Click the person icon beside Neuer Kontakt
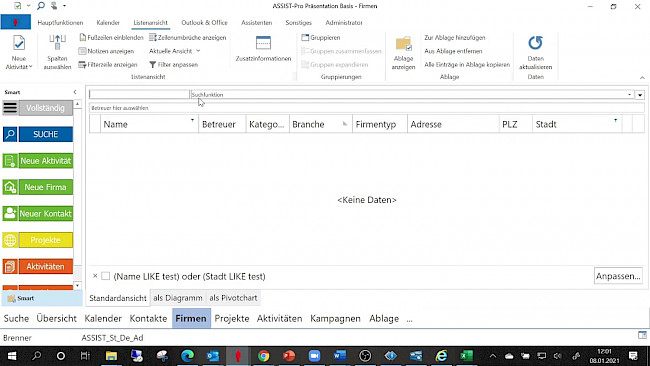The width and height of the screenshot is (650, 366). coord(10,213)
